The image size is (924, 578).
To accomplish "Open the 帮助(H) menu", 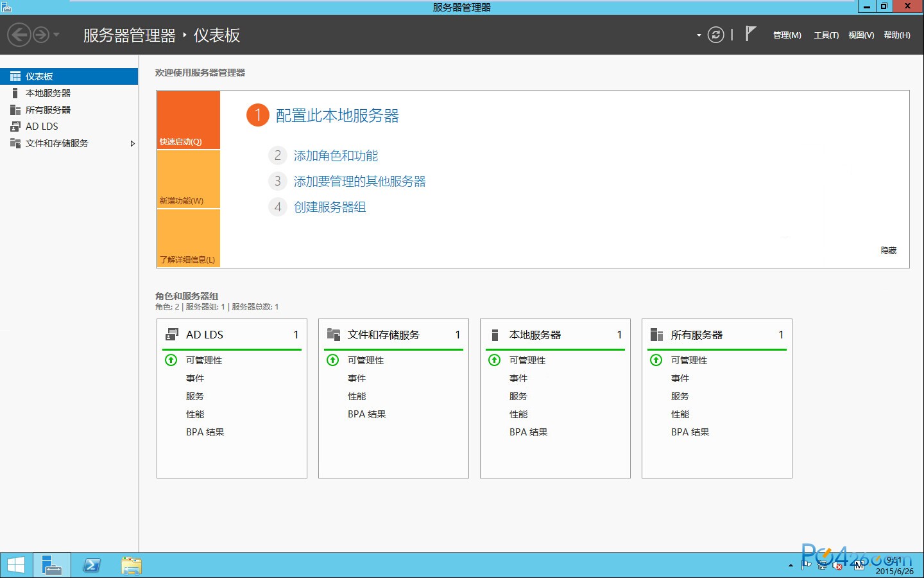I will coord(897,35).
